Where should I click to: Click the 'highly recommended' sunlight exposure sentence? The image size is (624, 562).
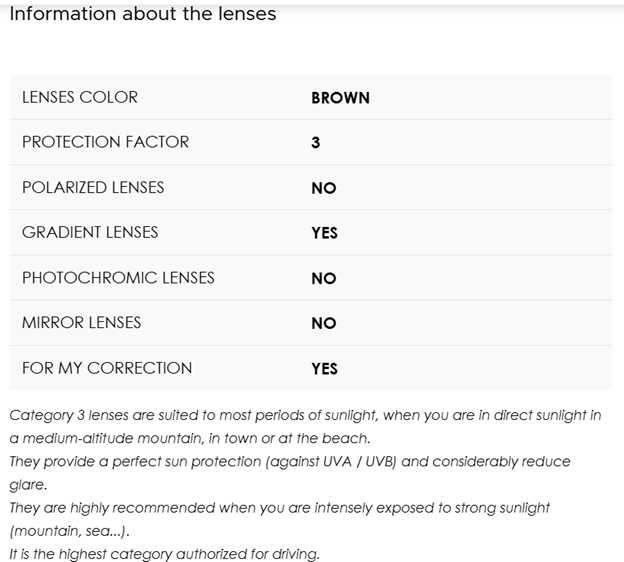pos(280,507)
